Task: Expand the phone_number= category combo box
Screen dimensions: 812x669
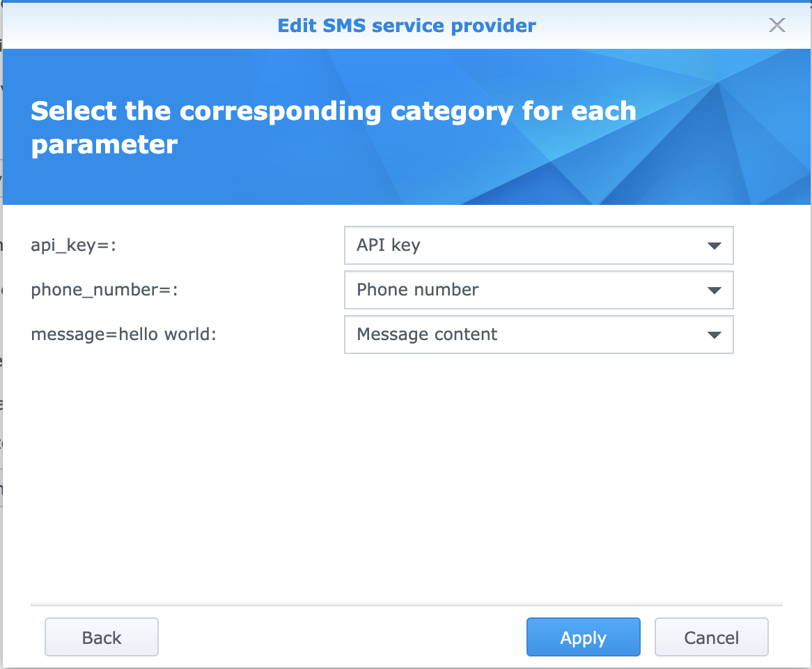Action: pos(538,290)
